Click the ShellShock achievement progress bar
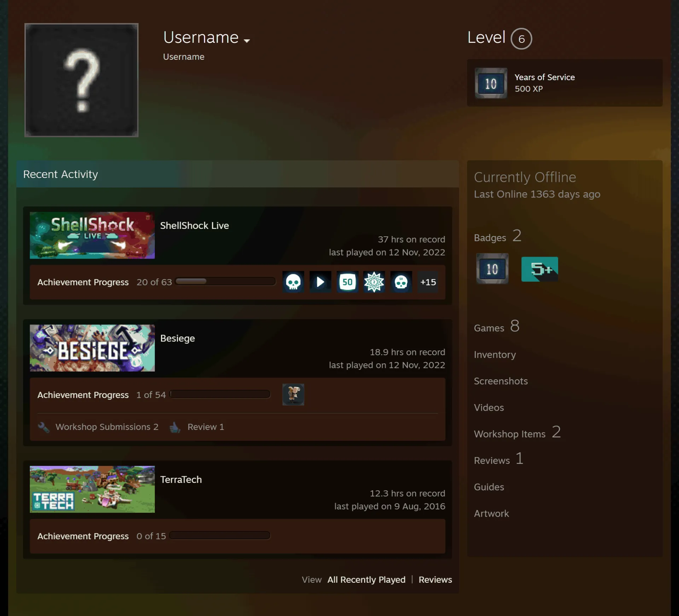 click(x=226, y=282)
